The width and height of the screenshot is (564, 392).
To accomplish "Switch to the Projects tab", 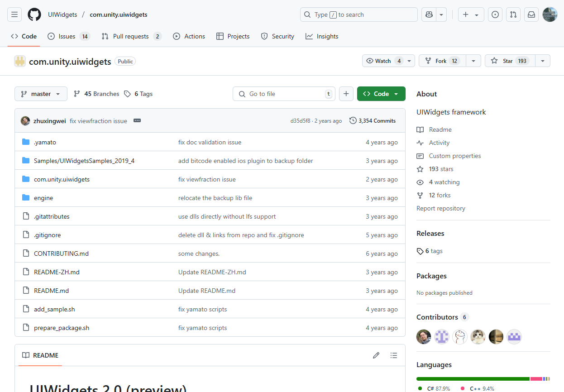I will pyautogui.click(x=233, y=36).
